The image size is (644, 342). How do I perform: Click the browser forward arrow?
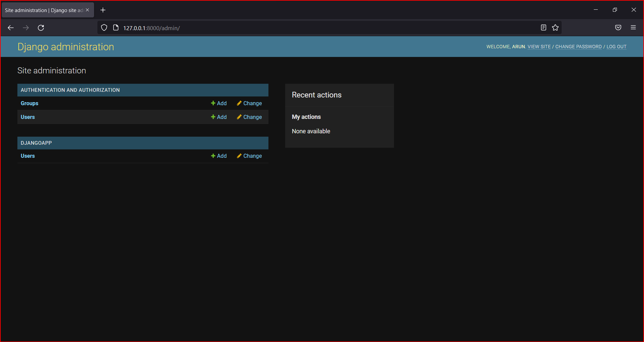click(x=26, y=28)
